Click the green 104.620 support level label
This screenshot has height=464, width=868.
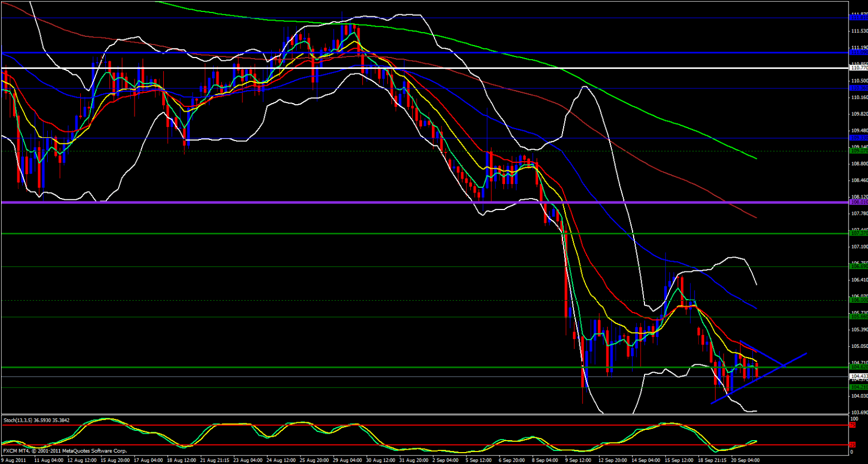(x=858, y=367)
